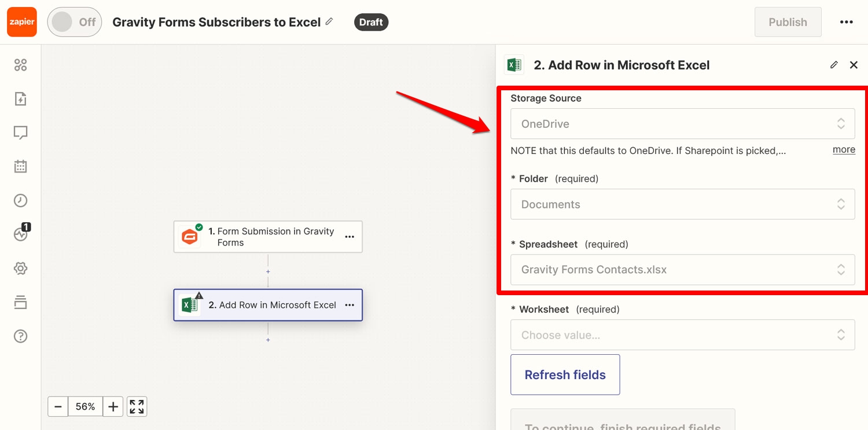This screenshot has height=430, width=868.
Task: Open the Worksheet Choose value dropdown
Action: 683,335
